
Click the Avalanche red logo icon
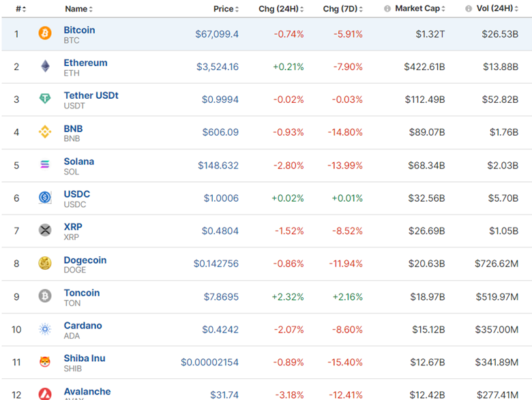point(45,394)
